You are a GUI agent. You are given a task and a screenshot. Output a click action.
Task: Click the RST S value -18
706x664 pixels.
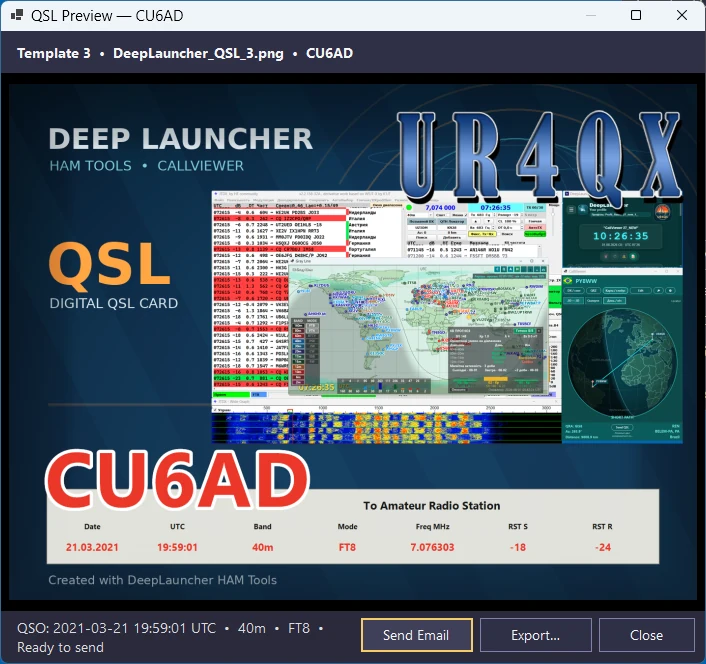click(518, 547)
